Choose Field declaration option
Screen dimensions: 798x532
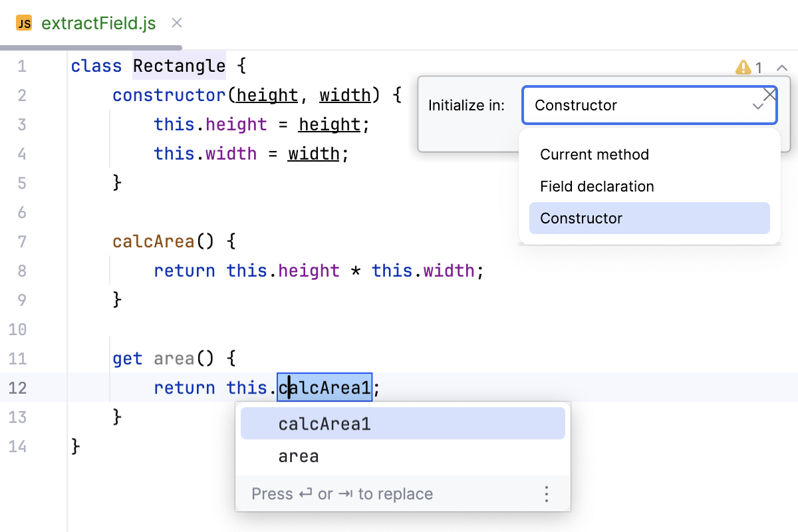[x=597, y=186]
